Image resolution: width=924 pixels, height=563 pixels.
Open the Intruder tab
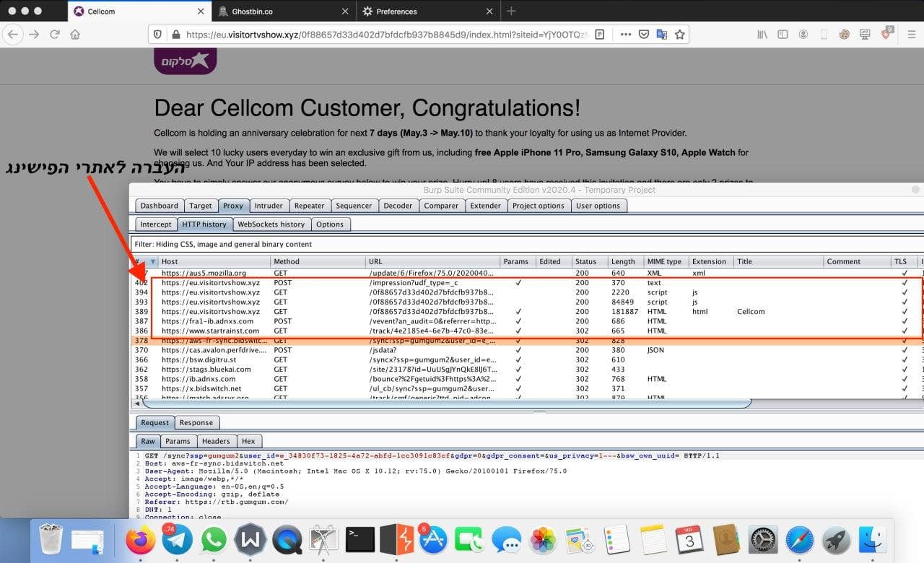pos(269,206)
